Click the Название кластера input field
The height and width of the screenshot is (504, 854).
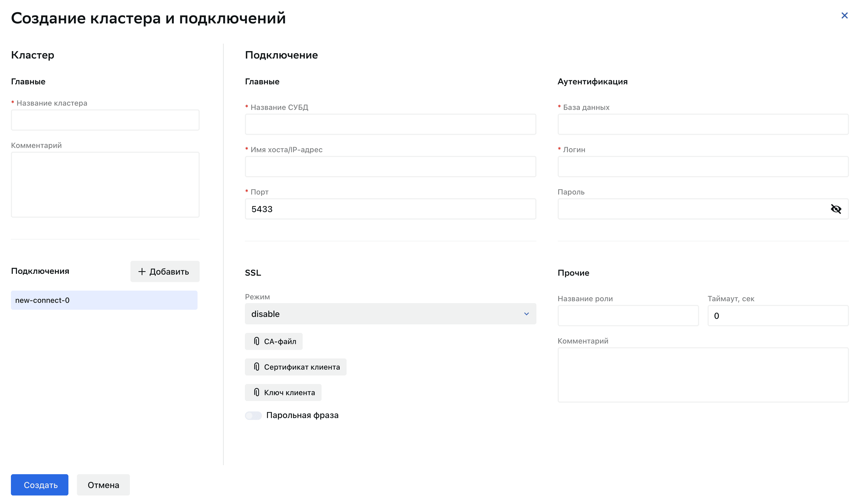pyautogui.click(x=105, y=120)
